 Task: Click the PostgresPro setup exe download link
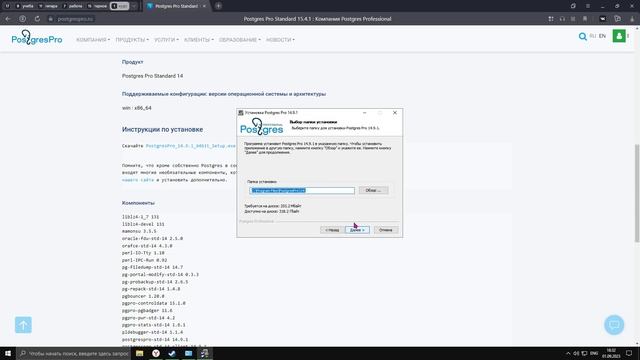[x=191, y=146]
